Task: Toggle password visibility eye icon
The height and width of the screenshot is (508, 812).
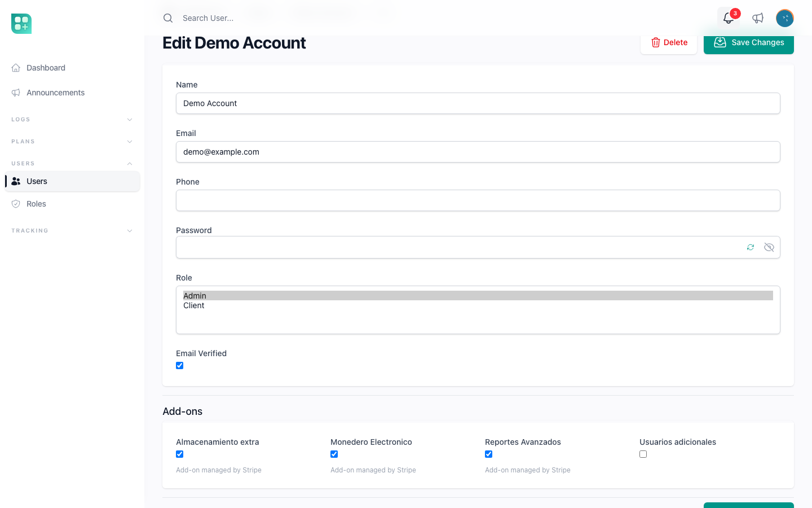Action: (769, 247)
